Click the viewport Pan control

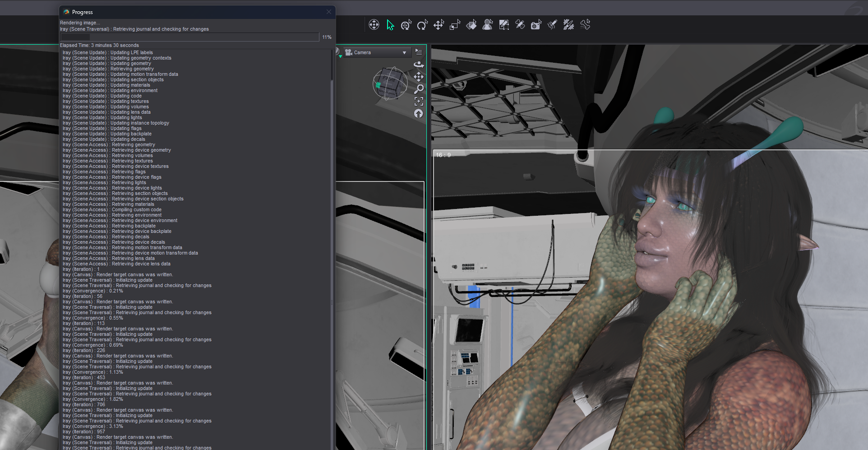point(419,77)
